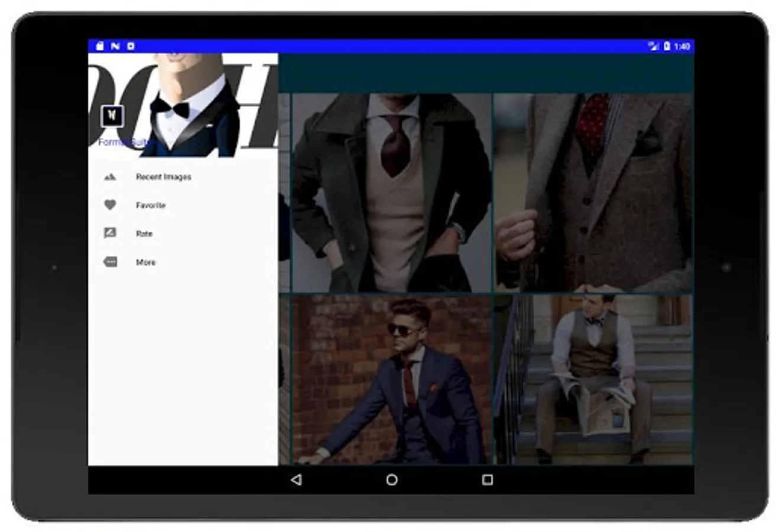The width and height of the screenshot is (776, 532).
Task: Open the Favorite menu entry
Action: [183, 205]
